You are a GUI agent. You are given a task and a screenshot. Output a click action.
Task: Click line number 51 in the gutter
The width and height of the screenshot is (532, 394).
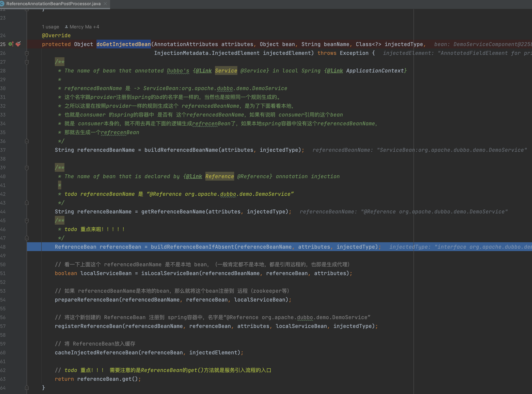click(3, 273)
